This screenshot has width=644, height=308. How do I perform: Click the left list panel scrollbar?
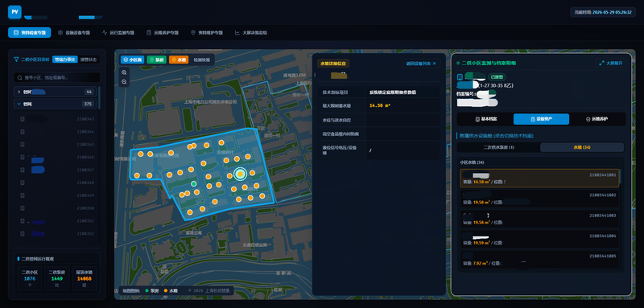[99, 97]
